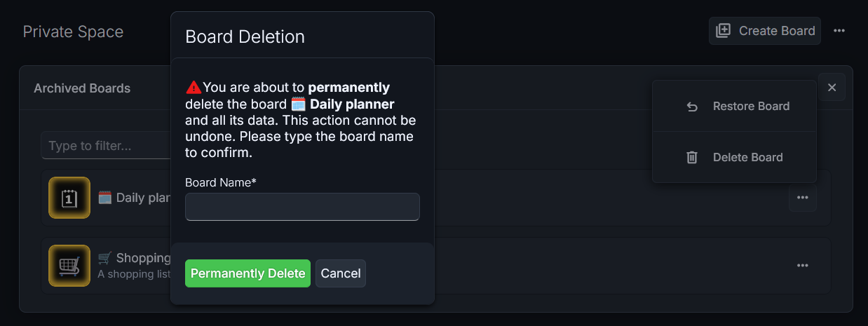Confirm with the Permanently Delete button
Screen dimensions: 868x326
(247, 273)
